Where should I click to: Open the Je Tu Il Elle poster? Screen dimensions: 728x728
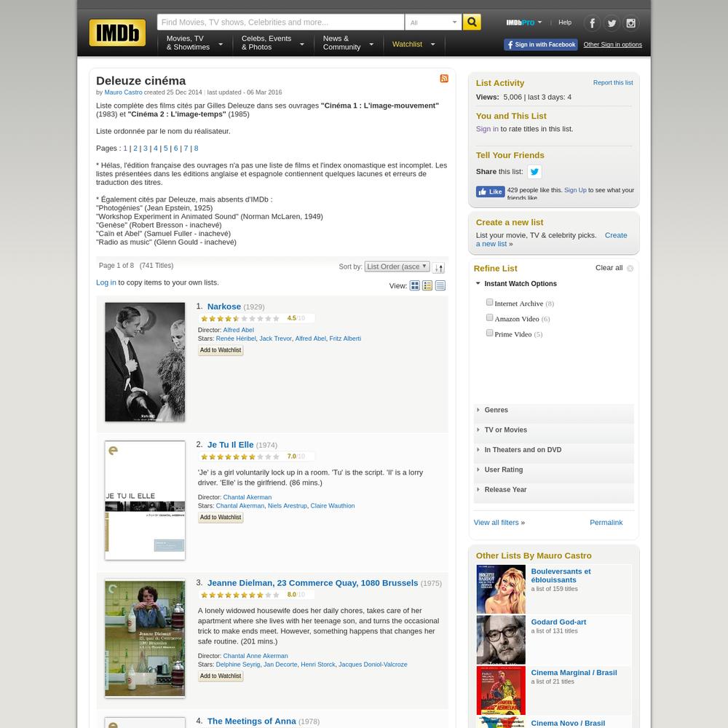coord(145,501)
